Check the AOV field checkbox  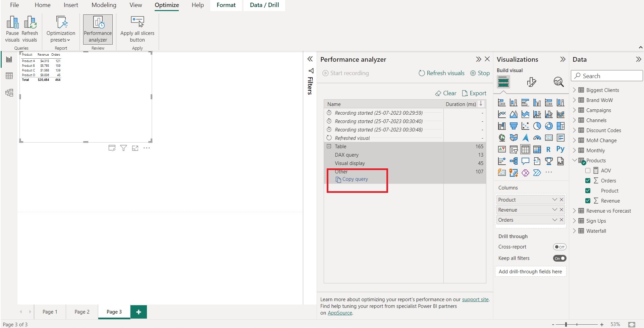[x=588, y=170]
